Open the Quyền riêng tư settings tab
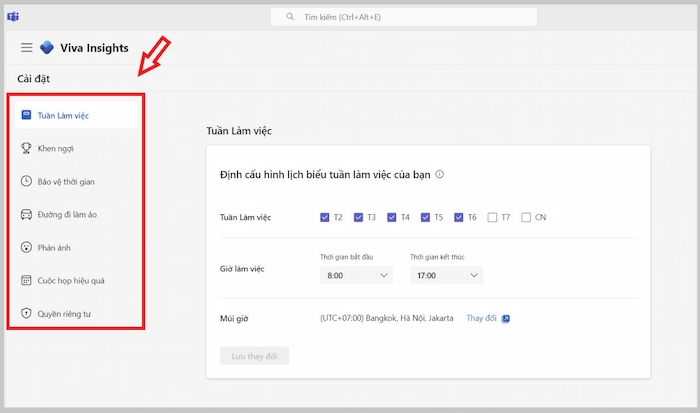700x413 pixels. pyautogui.click(x=76, y=313)
